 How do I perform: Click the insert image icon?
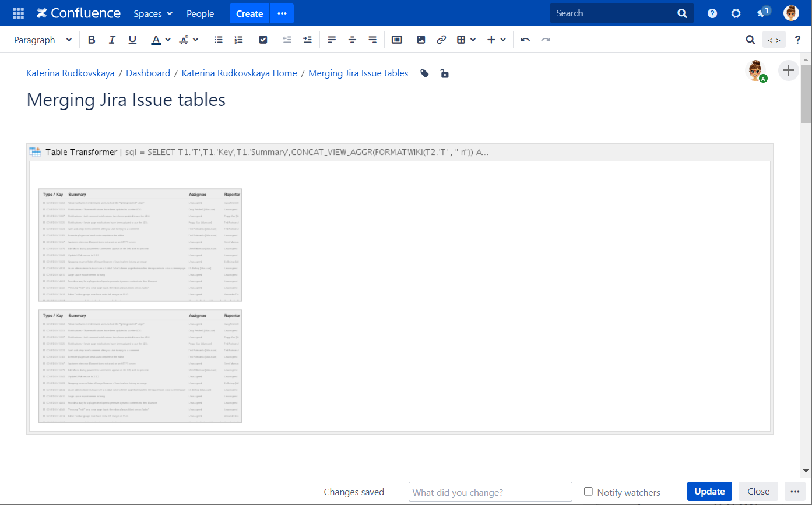[421, 40]
